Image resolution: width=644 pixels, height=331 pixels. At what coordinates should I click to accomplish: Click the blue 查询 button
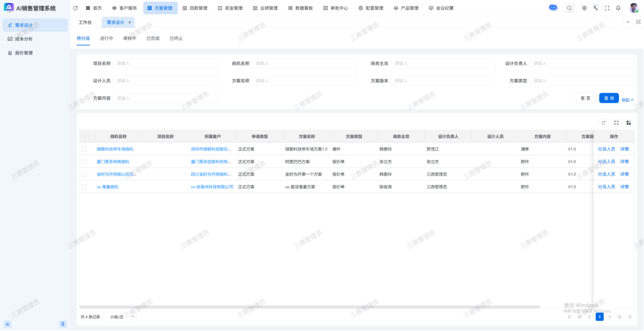(x=609, y=98)
